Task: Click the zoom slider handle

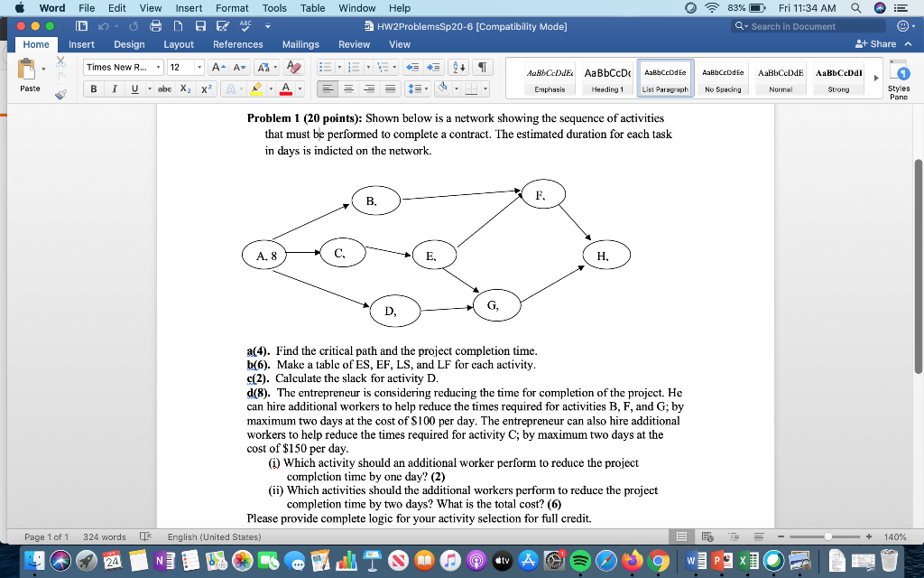Action: [828, 536]
